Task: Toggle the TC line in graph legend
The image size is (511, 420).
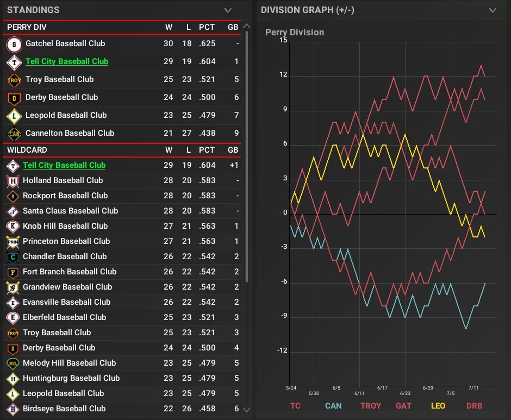Action: pos(295,405)
